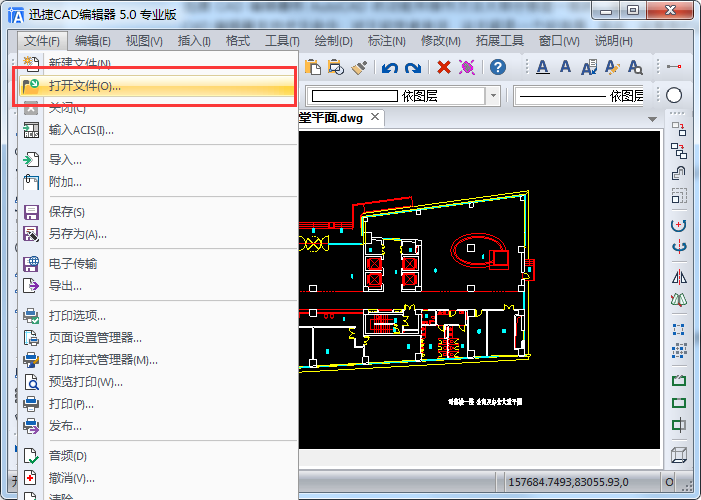This screenshot has width=701, height=500.
Task: Select 附加... in the file menu
Action: [157, 182]
